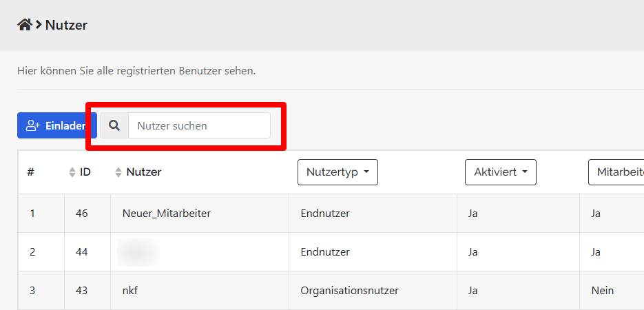Click the home icon in the breadcrumb
Screen dimensions: 644x310
[x=25, y=25]
